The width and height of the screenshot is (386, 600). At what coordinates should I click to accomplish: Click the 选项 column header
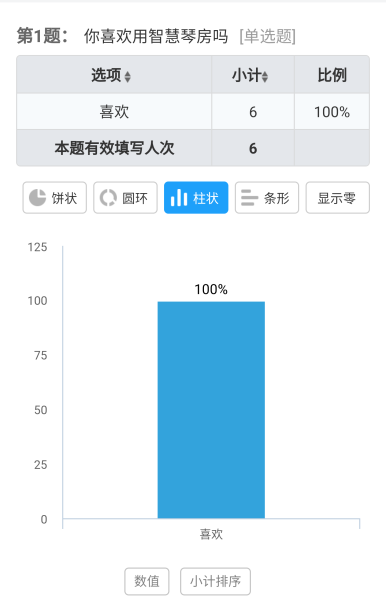pos(114,75)
